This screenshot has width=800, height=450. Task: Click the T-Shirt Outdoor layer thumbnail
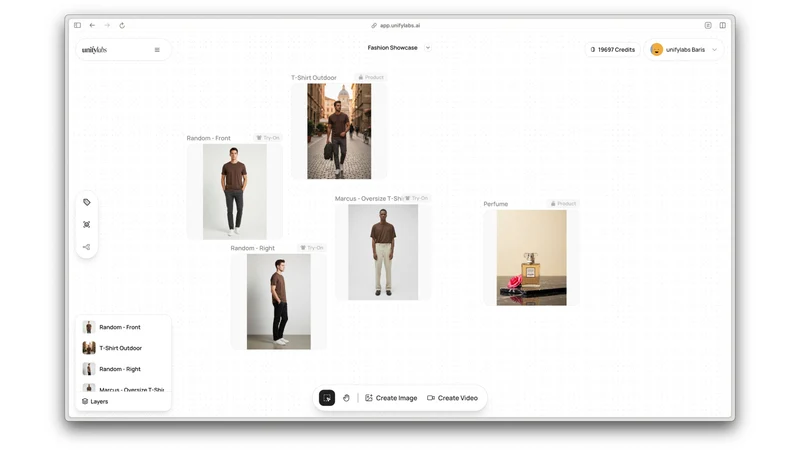coord(89,348)
